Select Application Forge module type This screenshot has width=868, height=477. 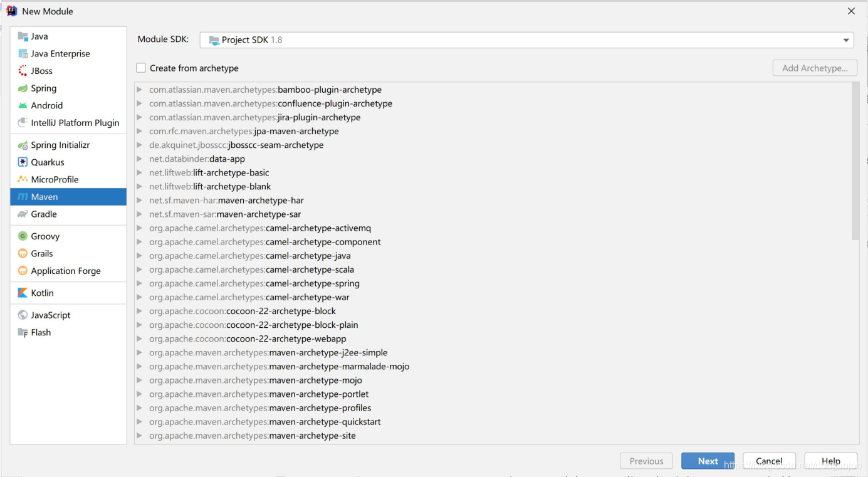(x=68, y=271)
